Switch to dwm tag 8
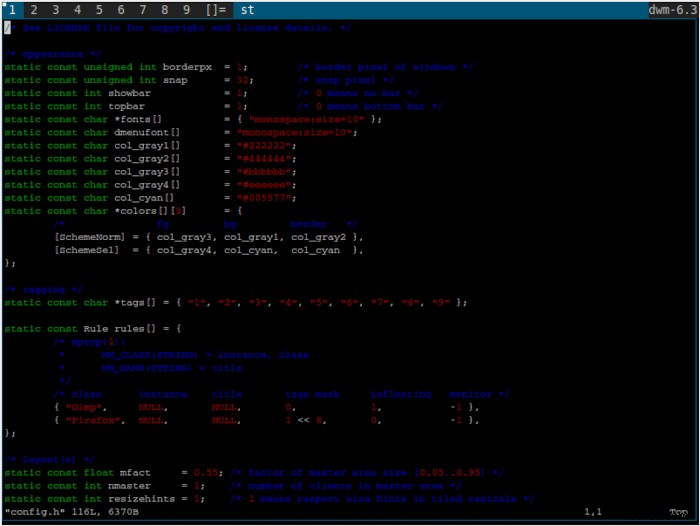 click(x=165, y=10)
